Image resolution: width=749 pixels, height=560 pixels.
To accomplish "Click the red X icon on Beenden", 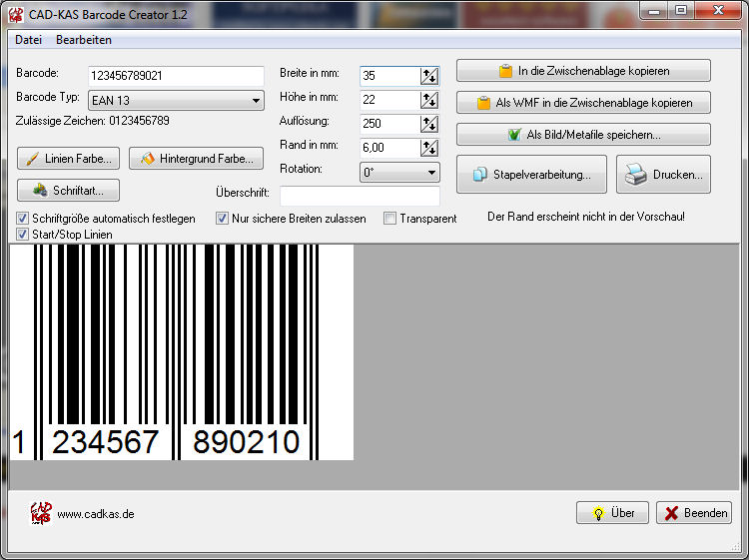I will point(672,513).
